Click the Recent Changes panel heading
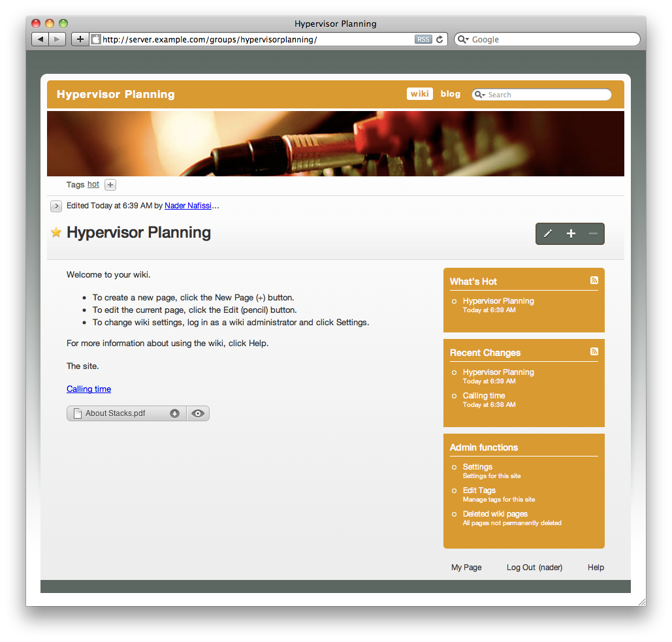Screen dimensions: 672x642 coord(485,353)
